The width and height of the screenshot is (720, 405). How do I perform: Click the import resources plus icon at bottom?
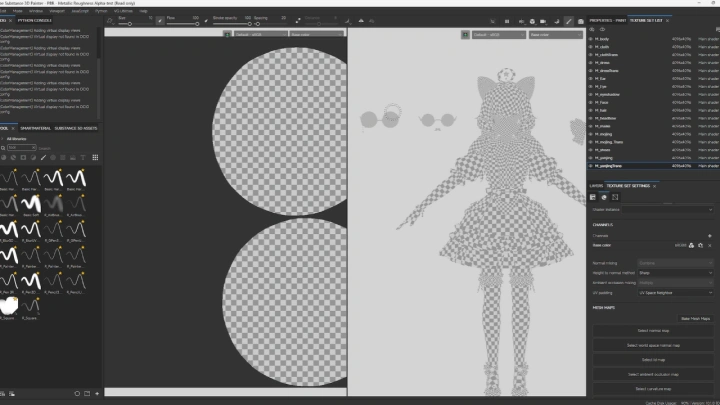tap(97, 394)
